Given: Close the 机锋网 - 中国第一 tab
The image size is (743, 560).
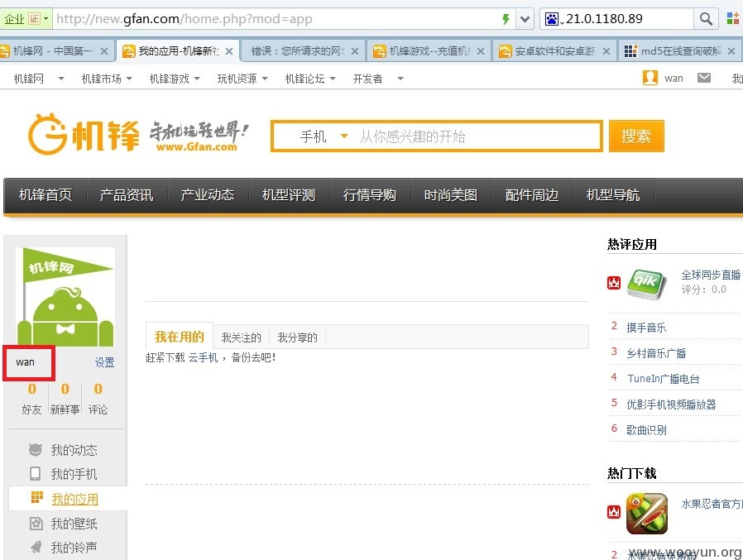Looking at the screenshot, I should point(104,51).
